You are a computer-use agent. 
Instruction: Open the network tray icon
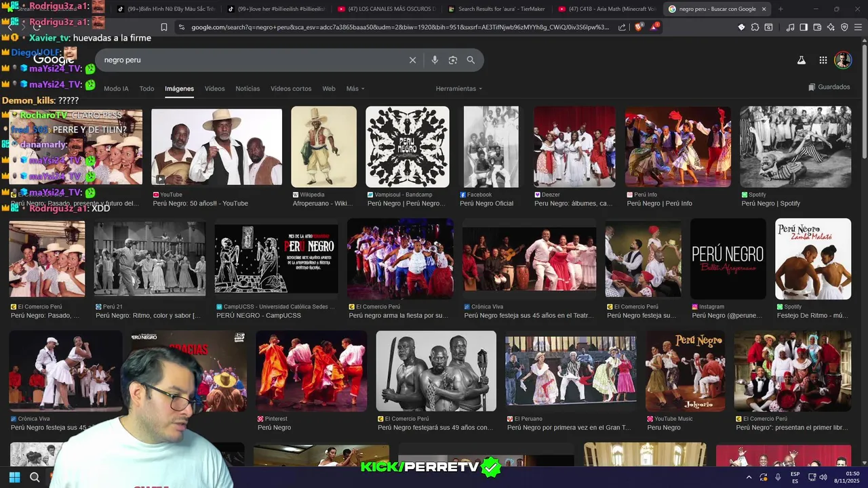pyautogui.click(x=811, y=477)
